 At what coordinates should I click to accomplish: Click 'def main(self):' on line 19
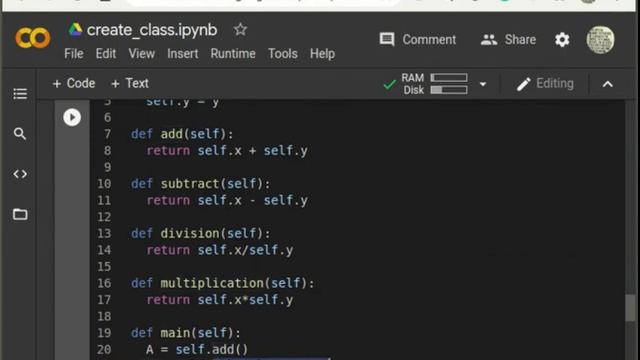click(x=186, y=333)
